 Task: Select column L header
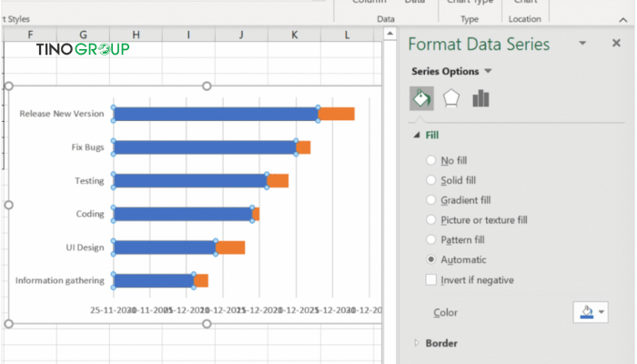pyautogui.click(x=347, y=35)
